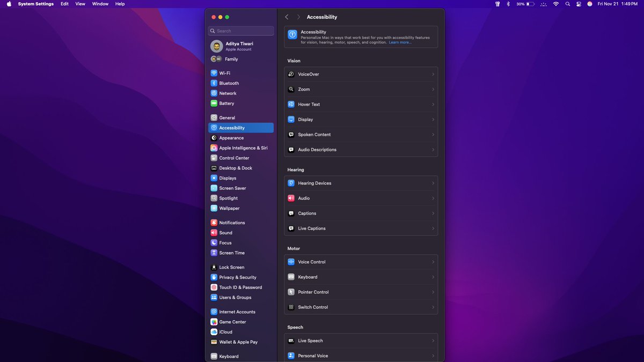Click the sidebar Search field
The height and width of the screenshot is (362, 644).
tap(240, 31)
